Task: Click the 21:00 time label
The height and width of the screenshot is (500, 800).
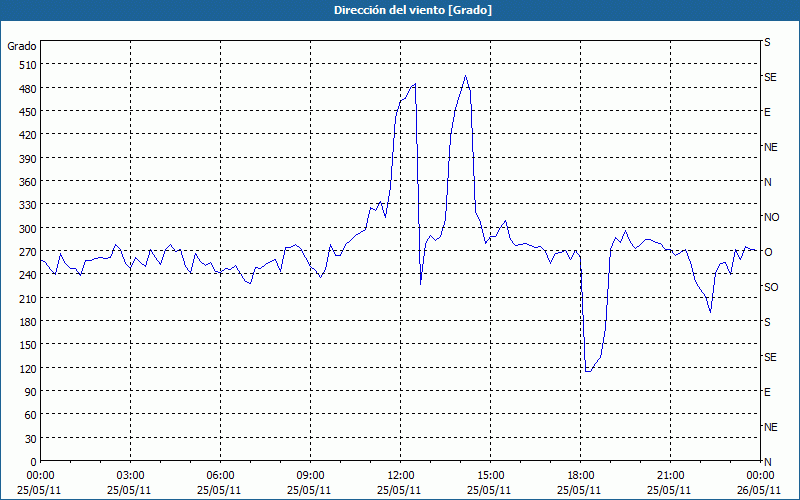Action: 670,476
